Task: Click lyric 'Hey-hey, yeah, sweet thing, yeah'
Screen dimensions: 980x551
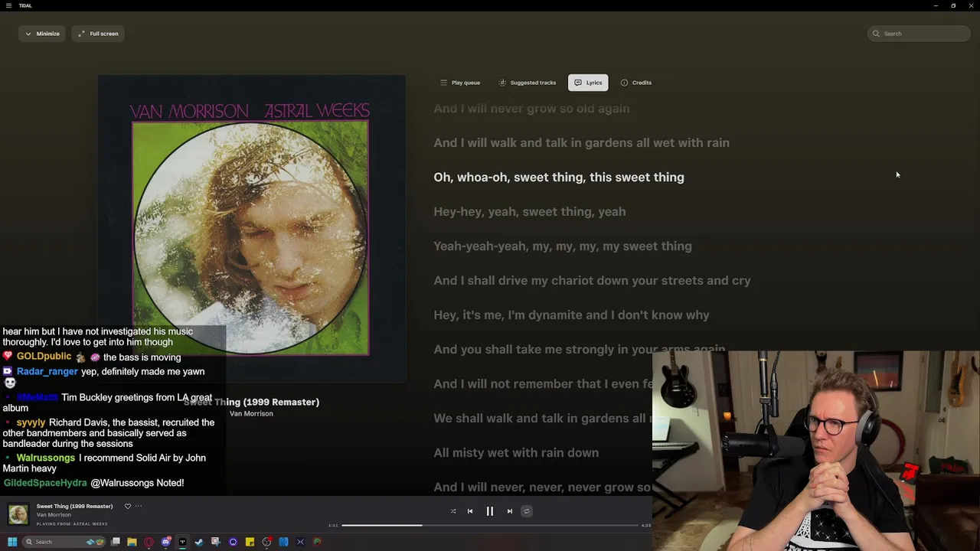Action: point(530,212)
